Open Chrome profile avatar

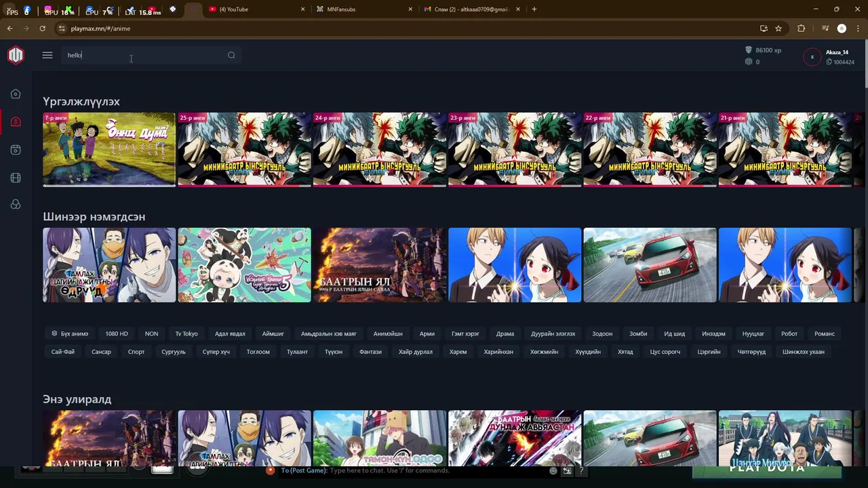click(x=842, y=28)
